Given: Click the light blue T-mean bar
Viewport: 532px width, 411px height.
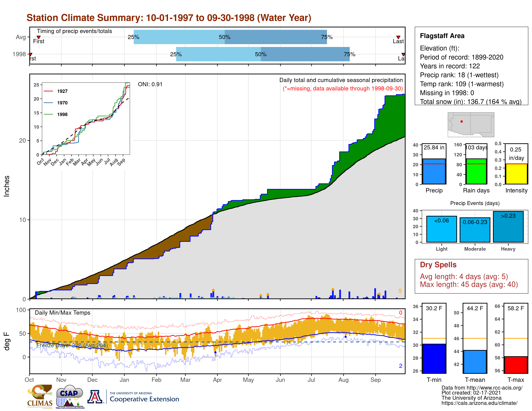Looking at the screenshot, I should click(475, 362).
